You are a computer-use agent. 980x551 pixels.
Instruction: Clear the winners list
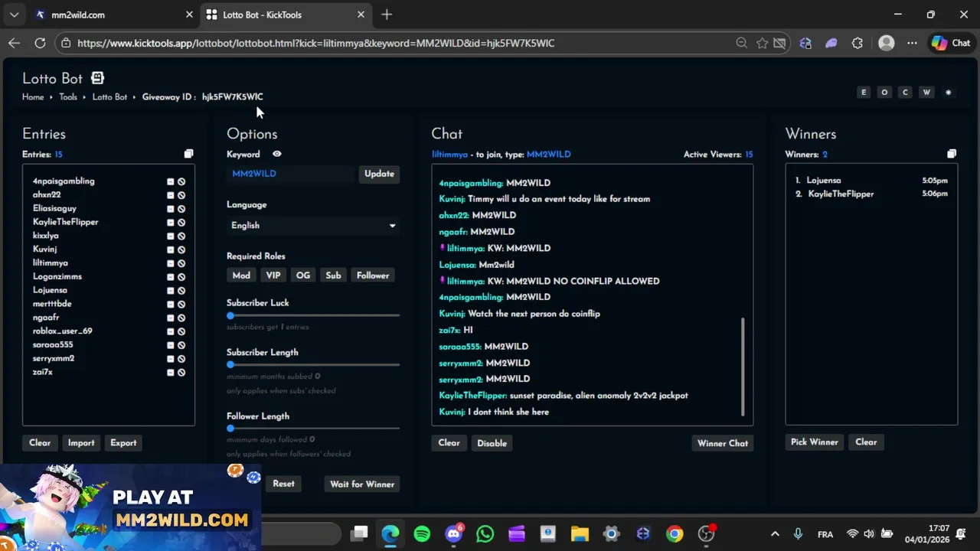[866, 442]
